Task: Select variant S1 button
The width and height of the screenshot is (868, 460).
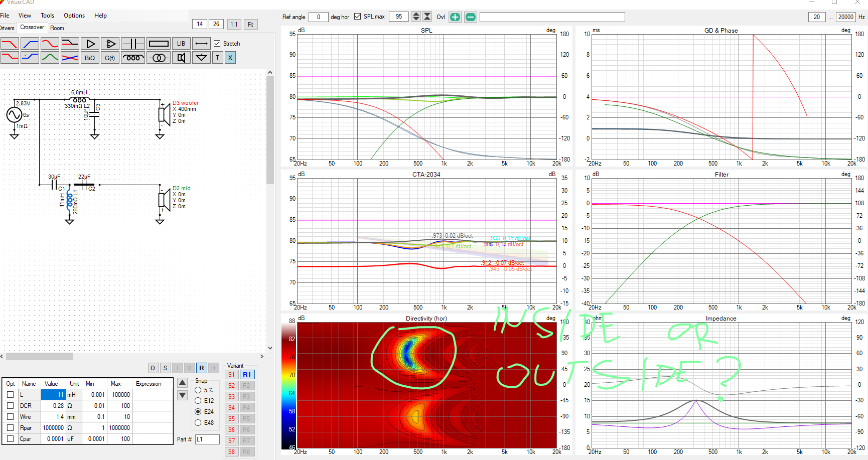Action: click(x=231, y=375)
